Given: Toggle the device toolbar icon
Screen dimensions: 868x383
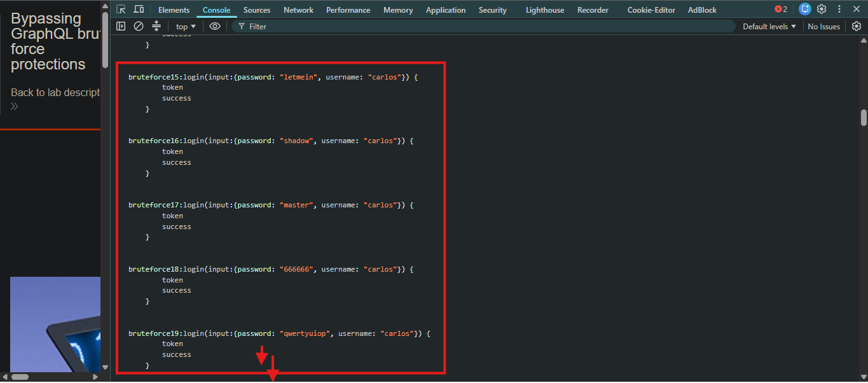Looking at the screenshot, I should pyautogui.click(x=139, y=10).
